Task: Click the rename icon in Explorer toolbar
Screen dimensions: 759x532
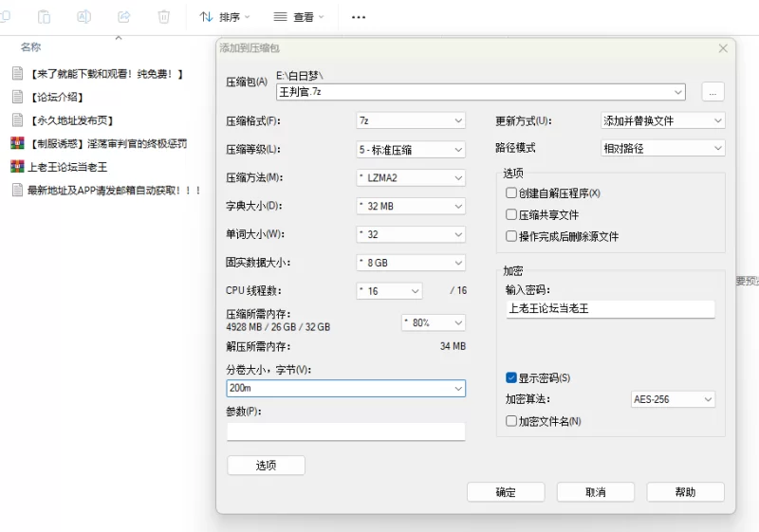Action: click(83, 16)
